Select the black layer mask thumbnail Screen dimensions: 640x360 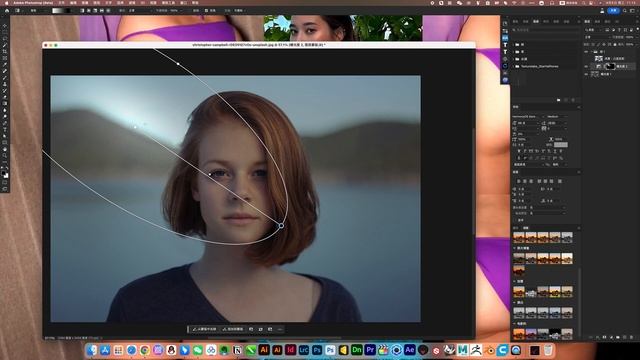pyautogui.click(x=610, y=67)
